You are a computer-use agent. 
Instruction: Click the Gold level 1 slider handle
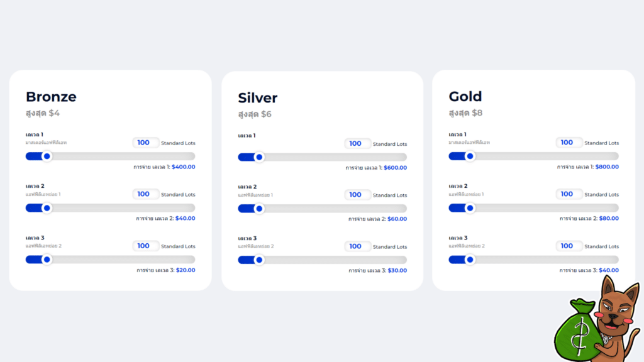(470, 156)
